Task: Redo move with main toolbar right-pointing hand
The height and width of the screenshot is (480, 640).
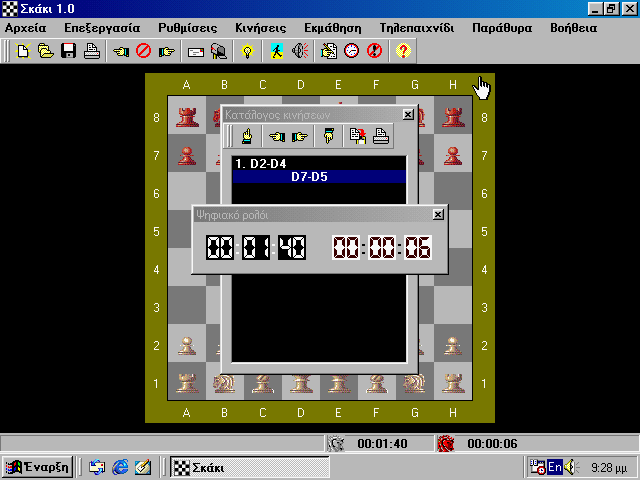Action: 167,51
